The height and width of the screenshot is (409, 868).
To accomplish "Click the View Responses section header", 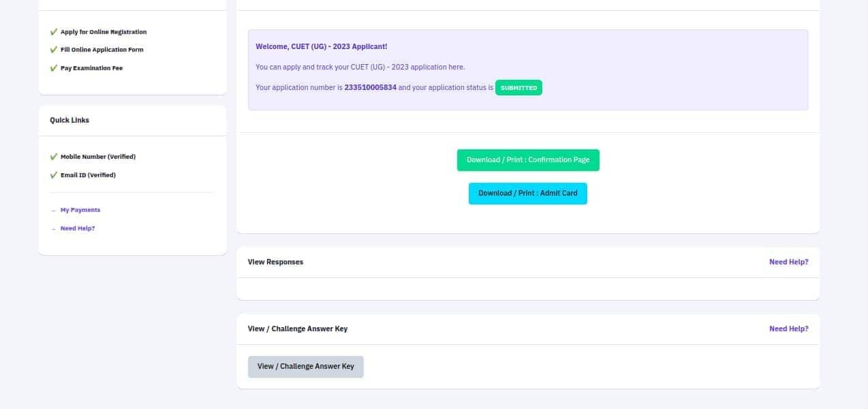I will (x=275, y=262).
